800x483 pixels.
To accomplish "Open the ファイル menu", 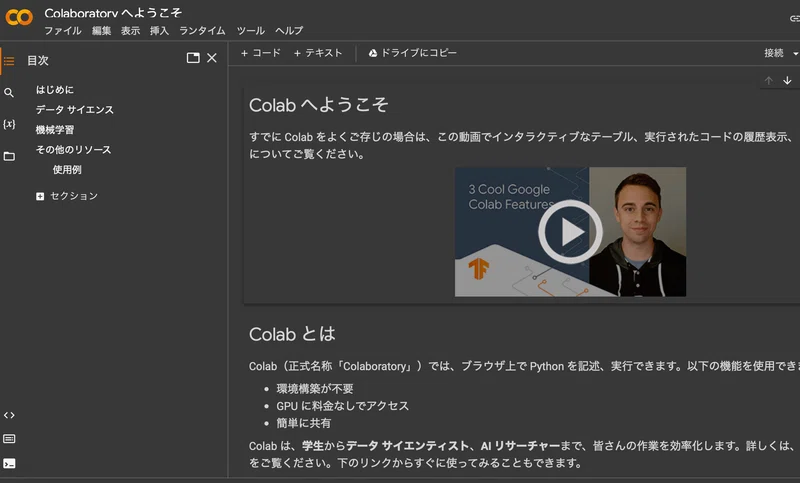I will pyautogui.click(x=63, y=31).
